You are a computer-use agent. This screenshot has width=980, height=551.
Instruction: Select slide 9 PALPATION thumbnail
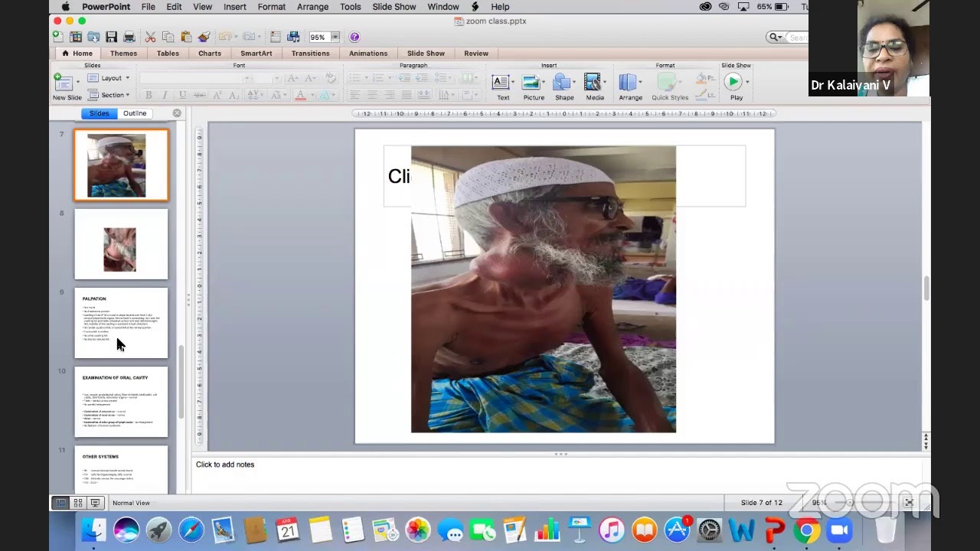tap(121, 323)
